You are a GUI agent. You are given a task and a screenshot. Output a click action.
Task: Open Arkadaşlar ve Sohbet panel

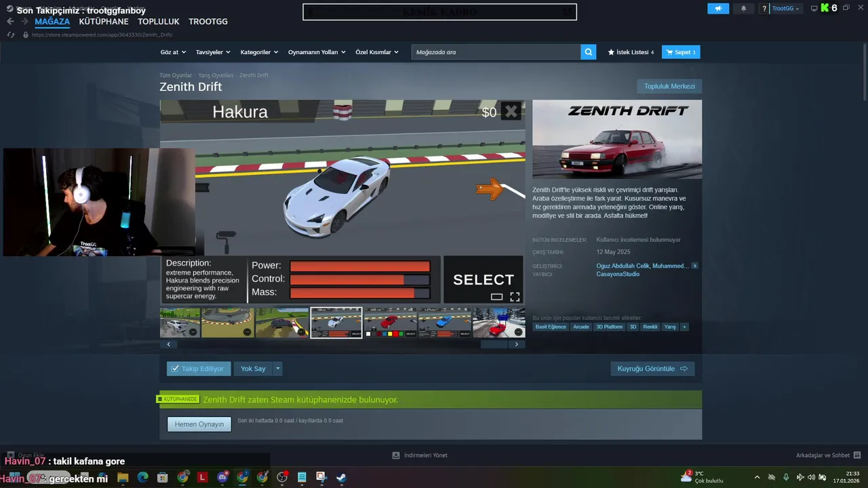click(x=828, y=455)
